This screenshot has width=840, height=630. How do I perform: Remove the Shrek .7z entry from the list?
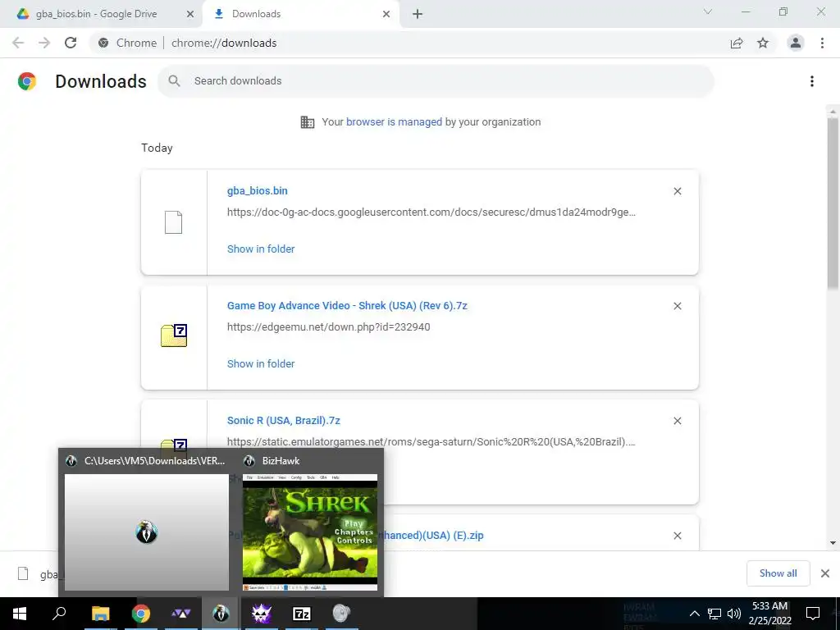click(x=677, y=306)
